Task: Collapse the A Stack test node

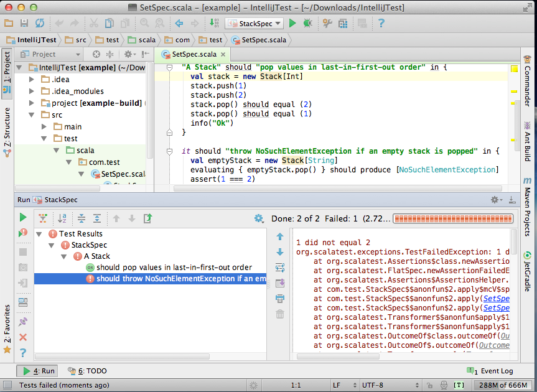Action: pos(63,256)
